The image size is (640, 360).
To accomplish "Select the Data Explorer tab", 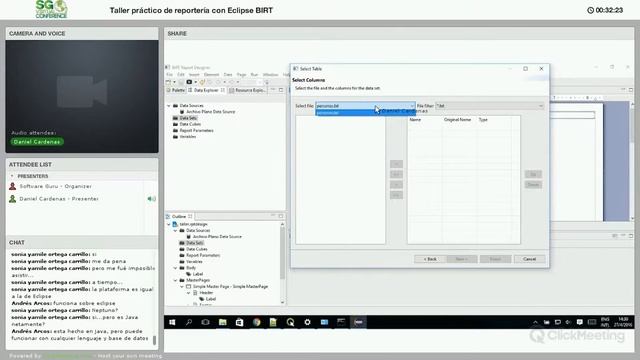I will point(206,90).
